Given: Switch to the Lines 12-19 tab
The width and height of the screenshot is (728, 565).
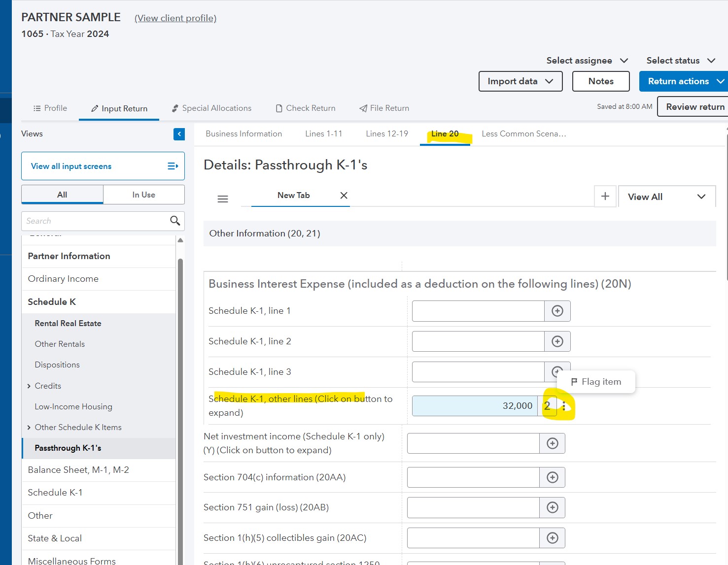Looking at the screenshot, I should tap(386, 133).
